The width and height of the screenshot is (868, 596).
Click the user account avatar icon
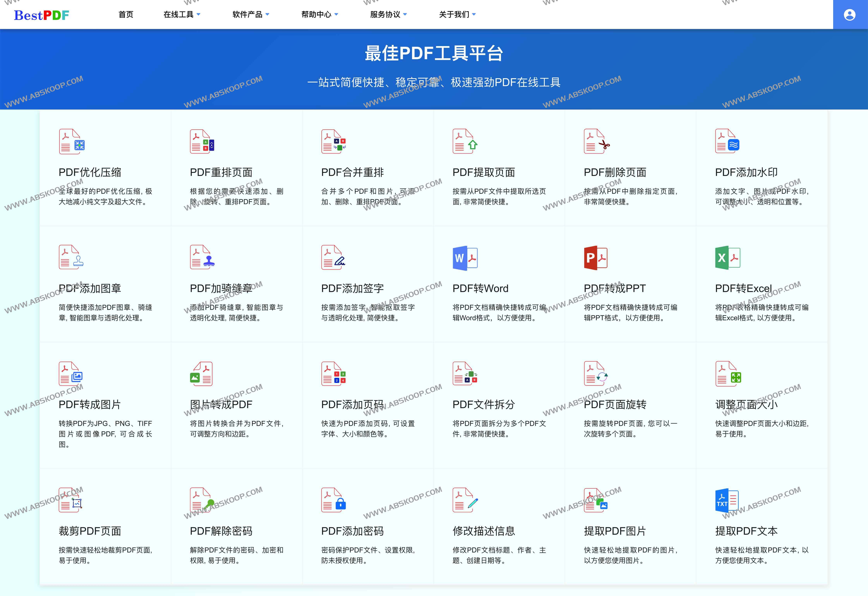850,15
